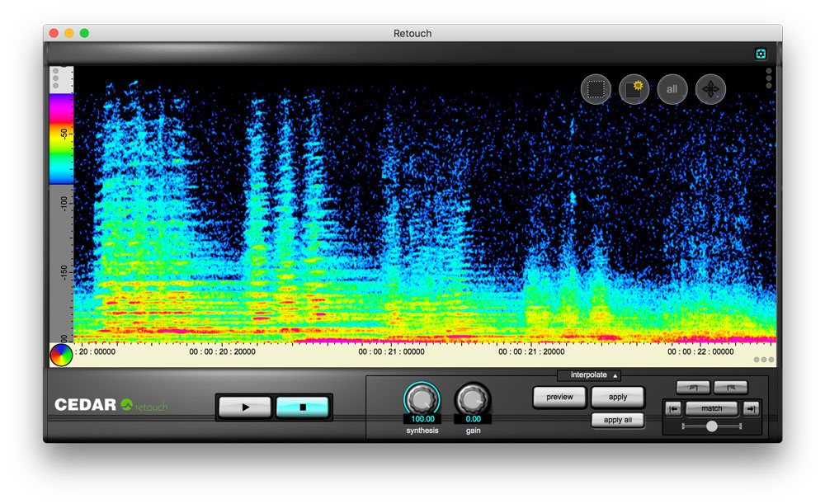Image resolution: width=825 pixels, height=504 pixels.
Task: Click the three dots at the spectrogram's top right
Action: coord(769,78)
